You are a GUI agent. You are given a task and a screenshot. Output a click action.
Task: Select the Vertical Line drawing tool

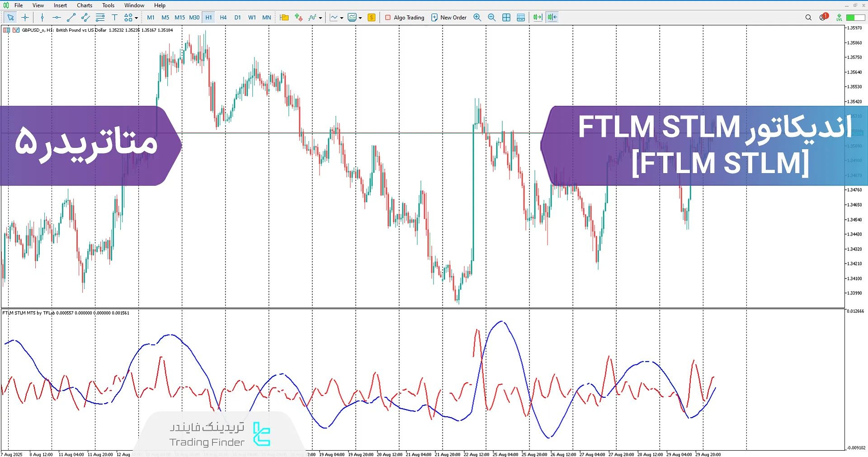[x=42, y=17]
